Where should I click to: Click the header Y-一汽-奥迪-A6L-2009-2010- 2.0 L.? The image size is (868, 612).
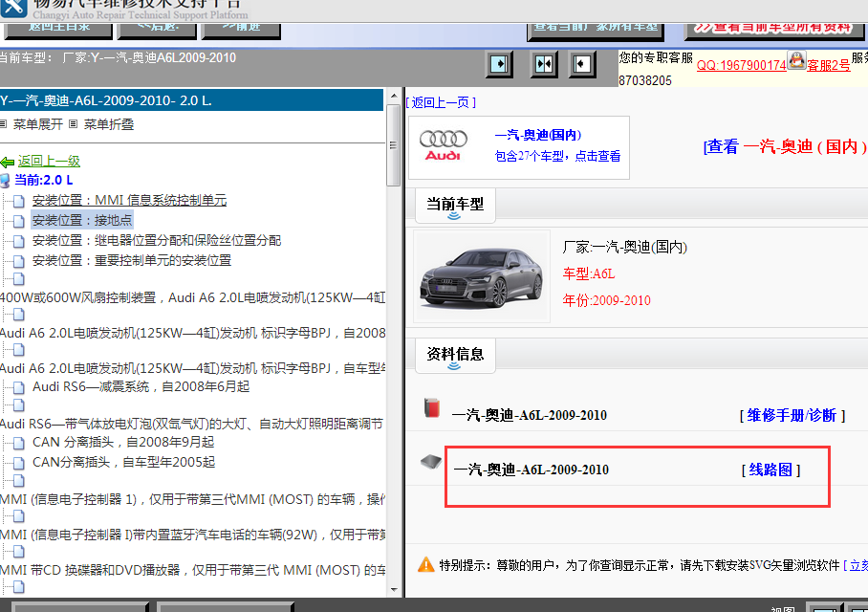[x=191, y=100]
